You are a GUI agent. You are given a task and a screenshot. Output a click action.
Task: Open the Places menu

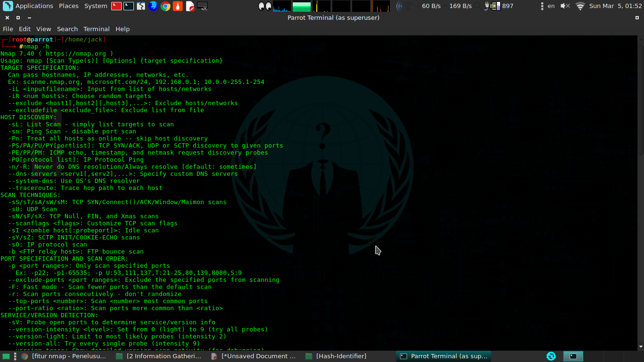[69, 6]
